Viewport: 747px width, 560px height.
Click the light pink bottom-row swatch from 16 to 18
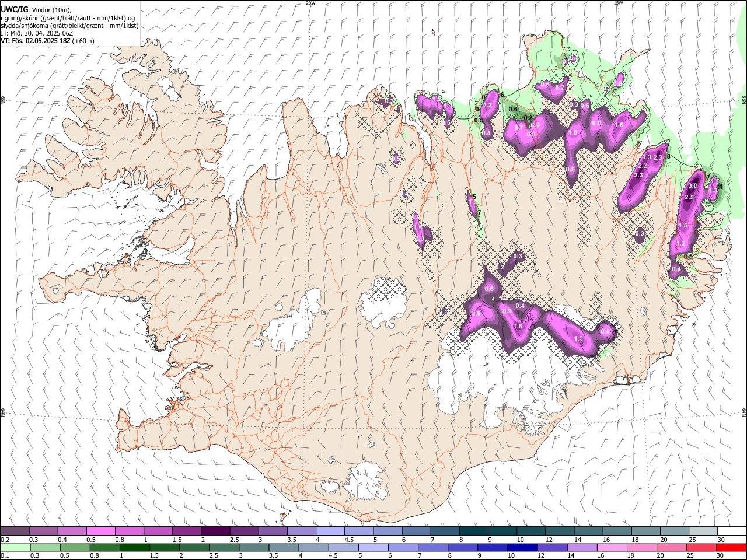coord(612,547)
